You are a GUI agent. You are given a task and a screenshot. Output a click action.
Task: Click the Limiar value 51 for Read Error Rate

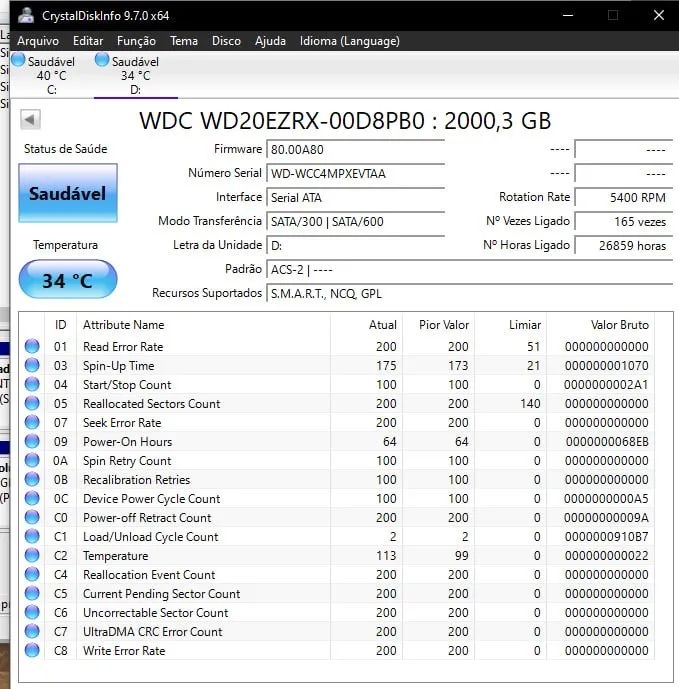click(x=534, y=347)
